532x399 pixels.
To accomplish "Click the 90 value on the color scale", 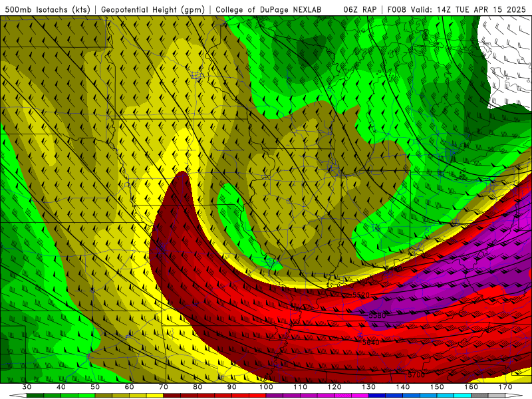I will (x=231, y=387).
